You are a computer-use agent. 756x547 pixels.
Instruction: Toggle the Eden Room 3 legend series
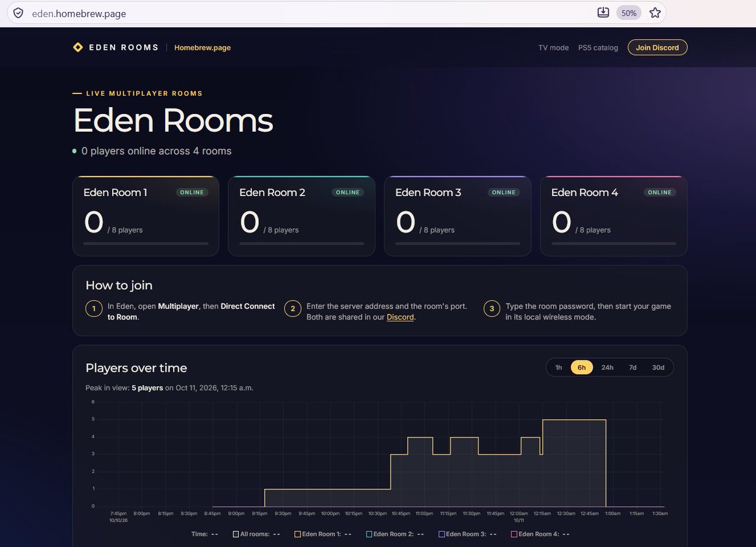467,534
